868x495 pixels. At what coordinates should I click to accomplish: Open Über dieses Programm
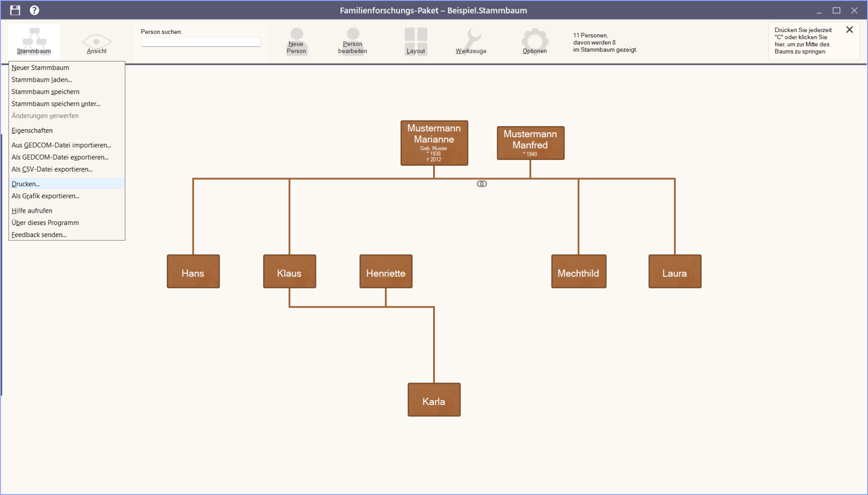pyautogui.click(x=66, y=223)
